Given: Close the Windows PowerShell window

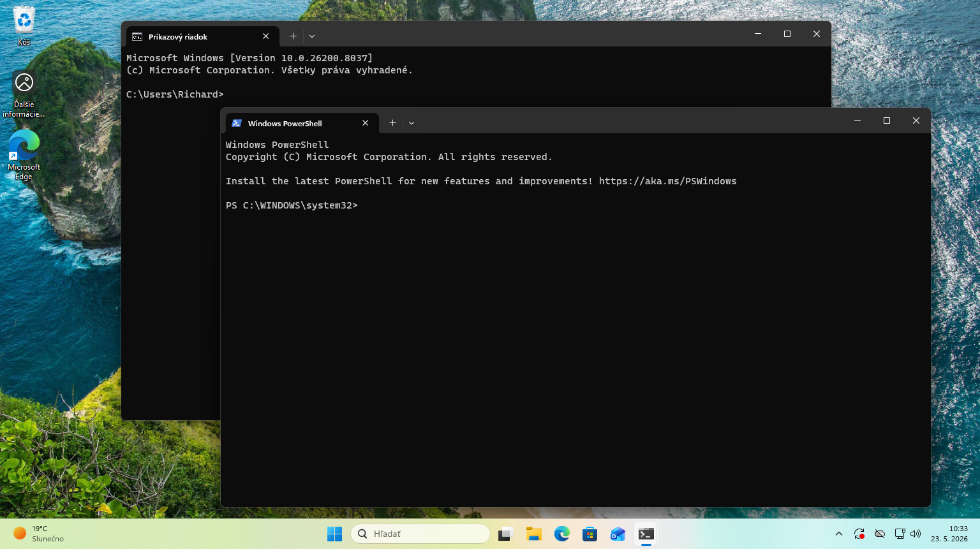Looking at the screenshot, I should pyautogui.click(x=916, y=121).
